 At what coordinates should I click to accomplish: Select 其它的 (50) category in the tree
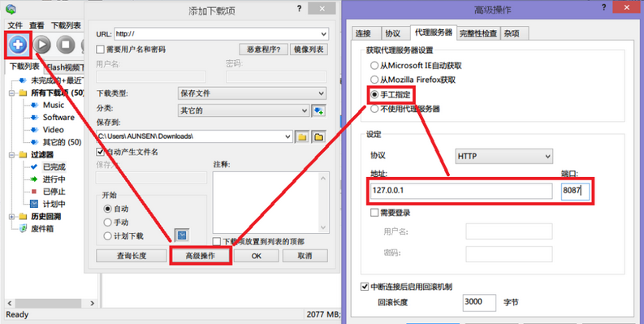(62, 142)
